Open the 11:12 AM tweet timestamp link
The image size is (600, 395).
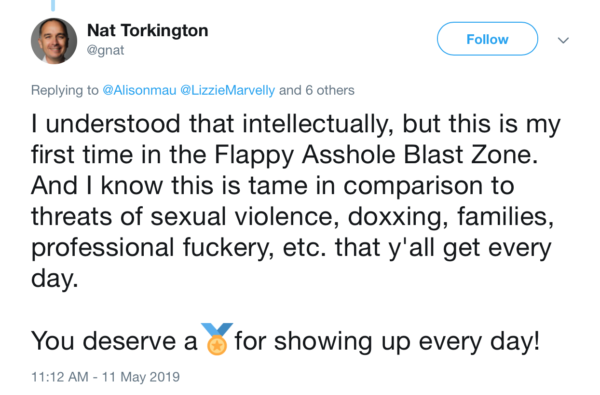pyautogui.click(x=106, y=377)
